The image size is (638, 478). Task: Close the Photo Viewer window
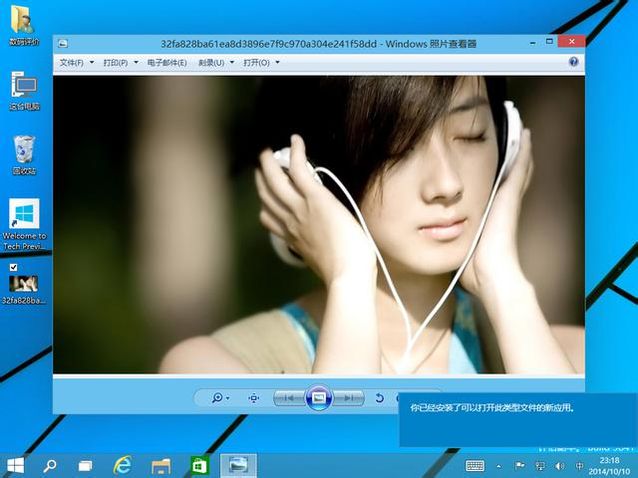click(572, 42)
